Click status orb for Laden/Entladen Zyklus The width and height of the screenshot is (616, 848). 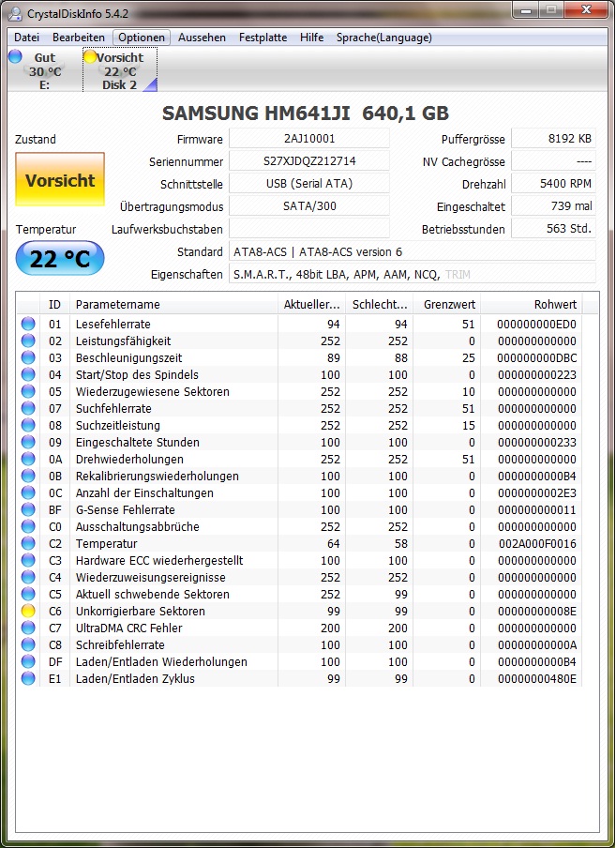pyautogui.click(x=27, y=678)
